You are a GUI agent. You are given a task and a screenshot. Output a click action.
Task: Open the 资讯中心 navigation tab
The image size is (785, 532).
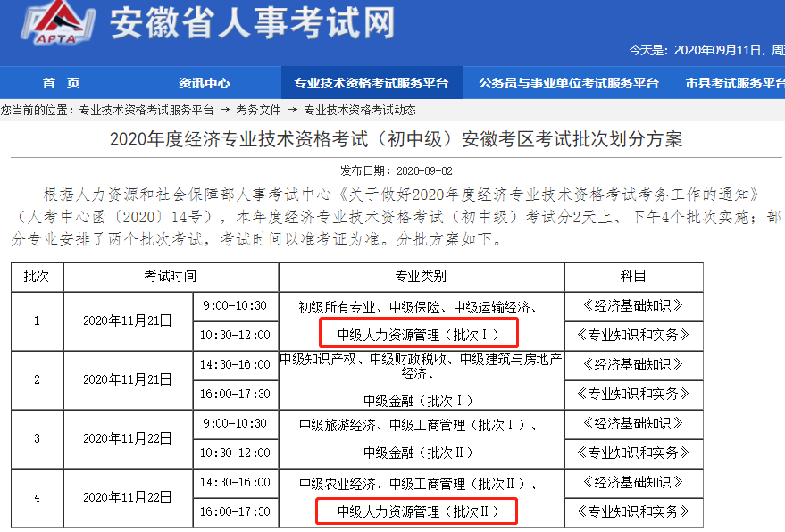coord(204,83)
